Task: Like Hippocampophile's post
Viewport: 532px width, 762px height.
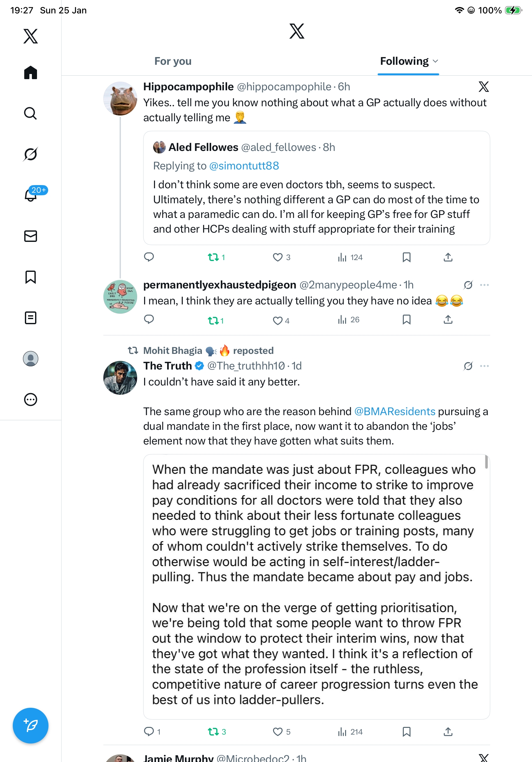Action: (x=277, y=257)
